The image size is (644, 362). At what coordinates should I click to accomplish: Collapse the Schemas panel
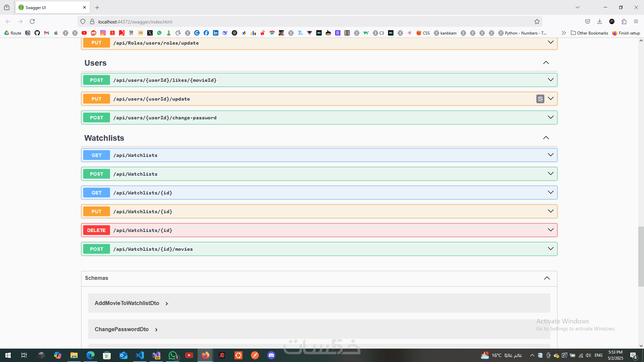(547, 278)
